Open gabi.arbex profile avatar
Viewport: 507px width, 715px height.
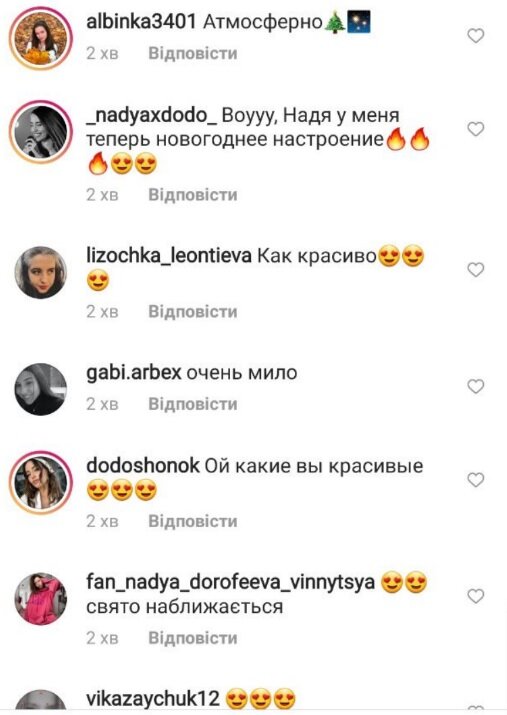pyautogui.click(x=41, y=389)
